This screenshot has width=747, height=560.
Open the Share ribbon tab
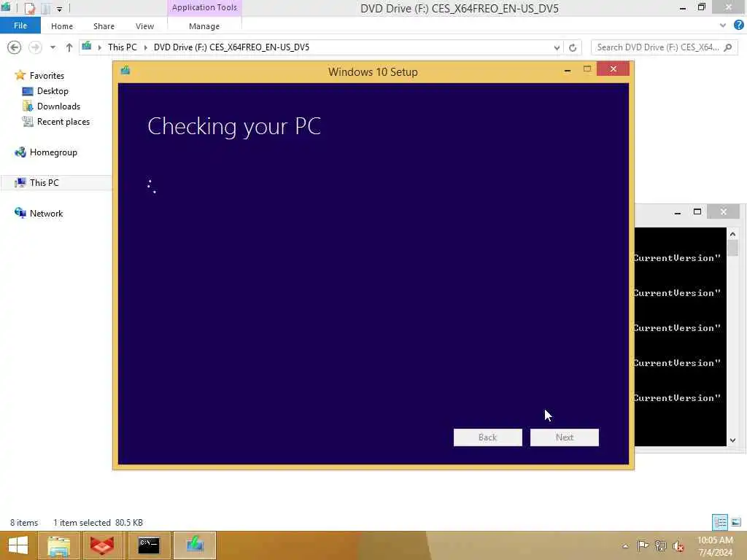104,26
